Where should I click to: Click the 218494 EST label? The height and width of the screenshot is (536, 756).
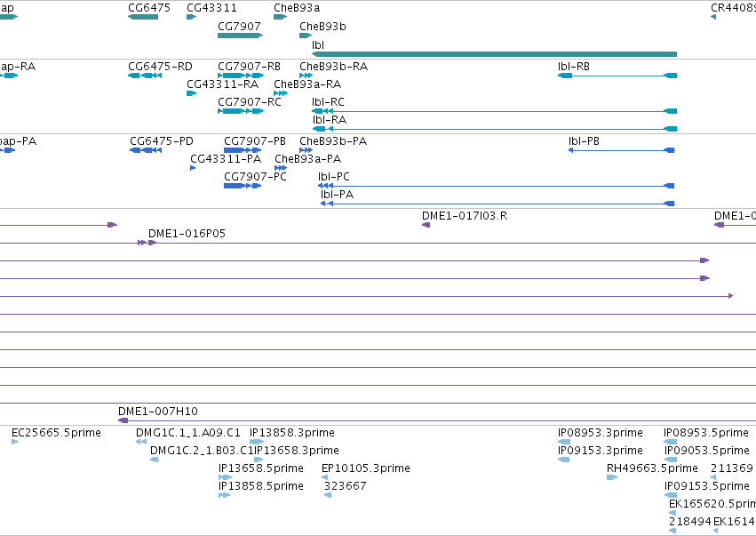[x=690, y=522]
